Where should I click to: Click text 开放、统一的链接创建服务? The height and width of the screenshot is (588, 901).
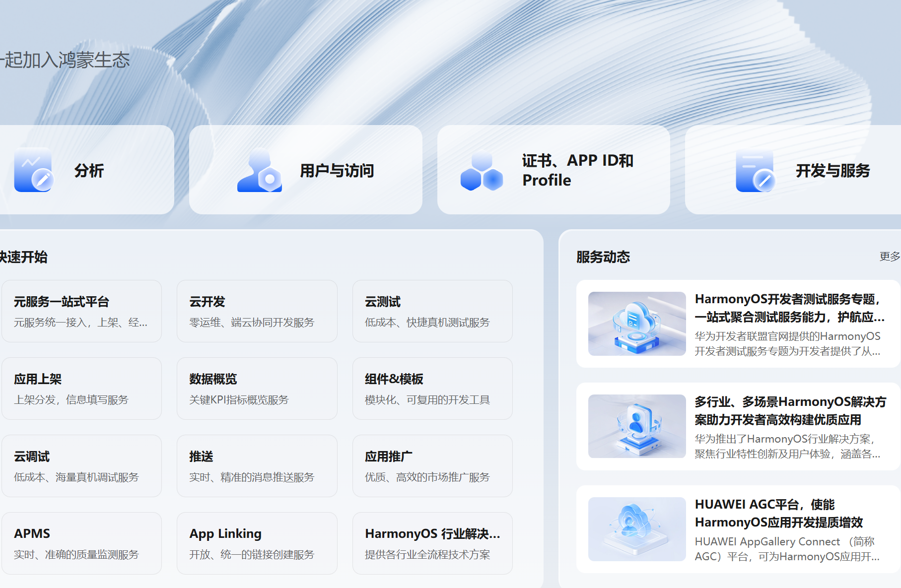point(252,555)
